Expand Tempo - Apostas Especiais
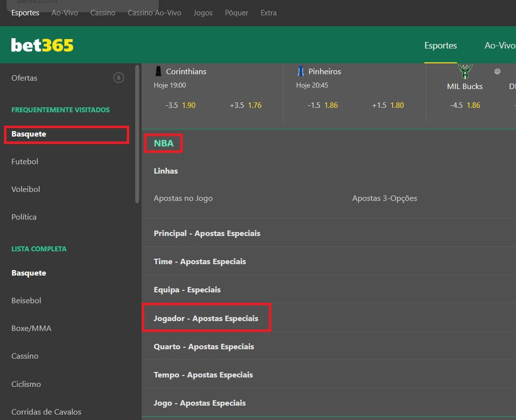This screenshot has width=516, height=420. pyautogui.click(x=329, y=374)
